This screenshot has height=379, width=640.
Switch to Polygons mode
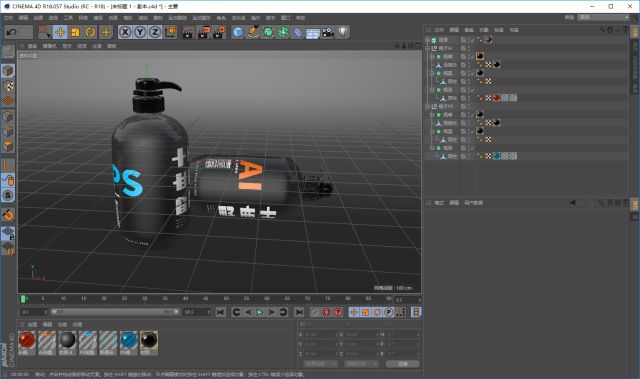click(8, 146)
